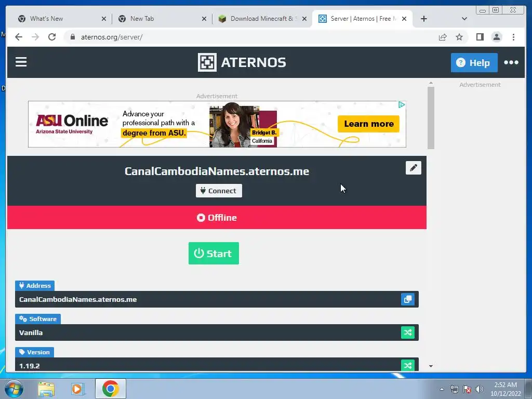Toggle the browser side panel
Screen dimensions: 532x399
coord(480,37)
